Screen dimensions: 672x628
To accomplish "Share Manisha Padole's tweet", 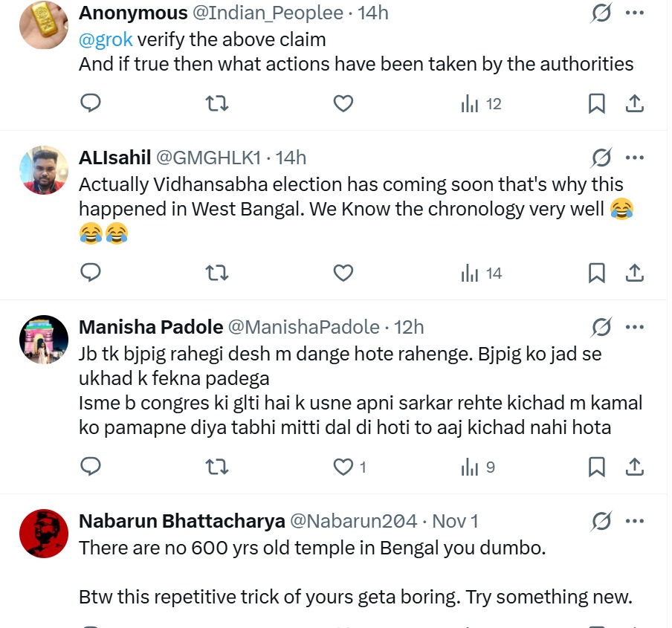I will pos(634,467).
